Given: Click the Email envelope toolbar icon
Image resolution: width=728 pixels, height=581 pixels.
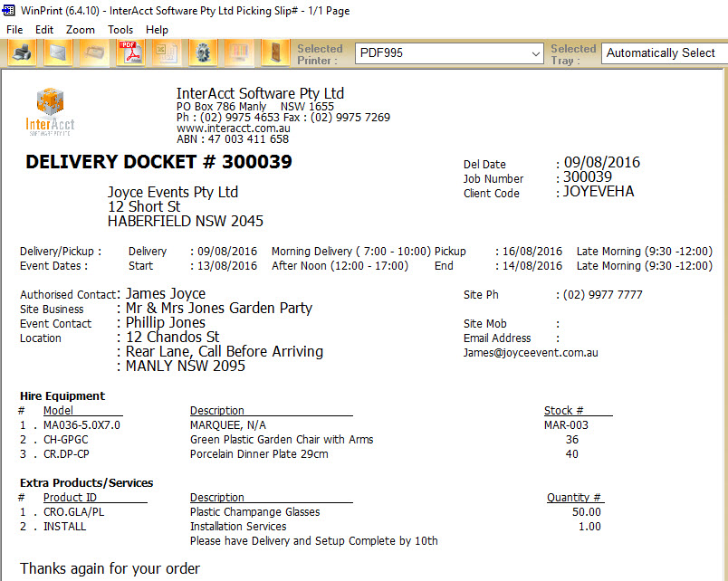Looking at the screenshot, I should 58,52.
